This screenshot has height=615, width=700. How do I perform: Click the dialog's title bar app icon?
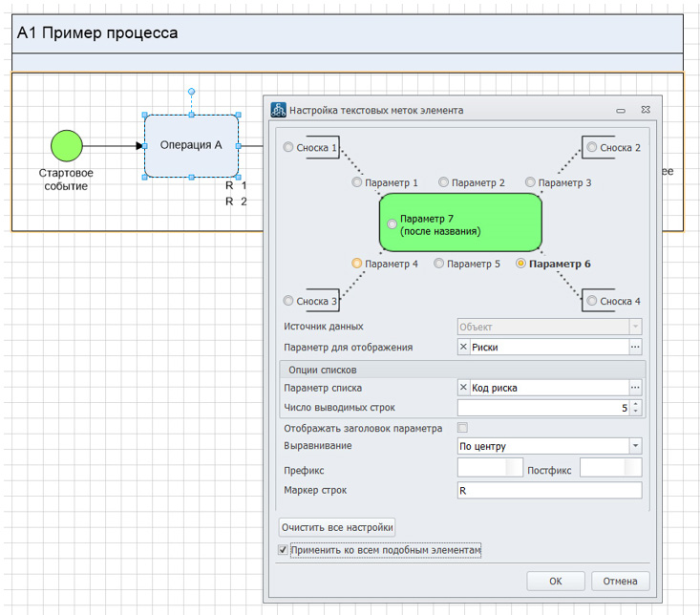(278, 110)
